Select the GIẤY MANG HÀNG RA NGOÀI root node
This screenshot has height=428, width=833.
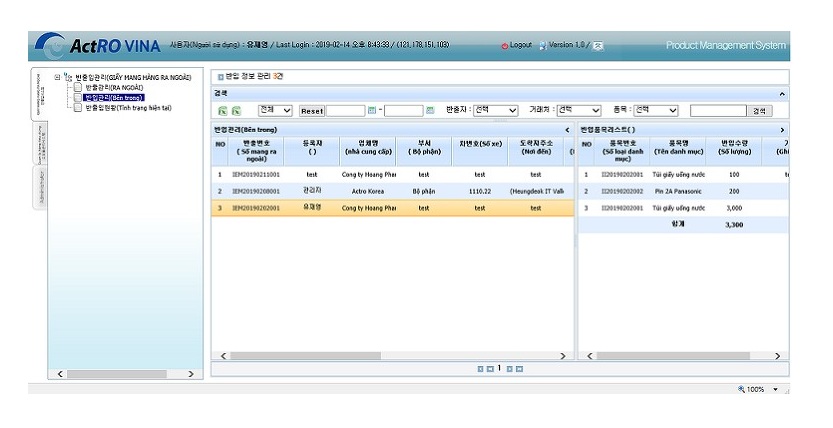[x=133, y=78]
